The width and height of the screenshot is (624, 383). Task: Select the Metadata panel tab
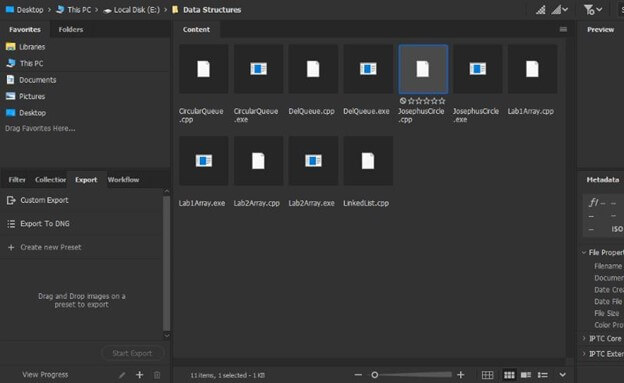(603, 180)
